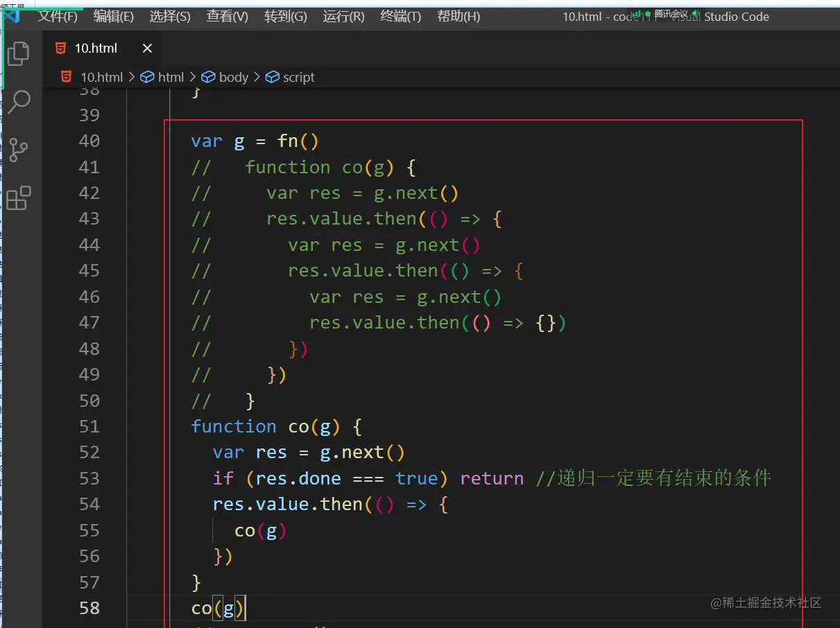The height and width of the screenshot is (628, 840).
Task: Open the Search view in activity bar
Action: click(x=19, y=102)
